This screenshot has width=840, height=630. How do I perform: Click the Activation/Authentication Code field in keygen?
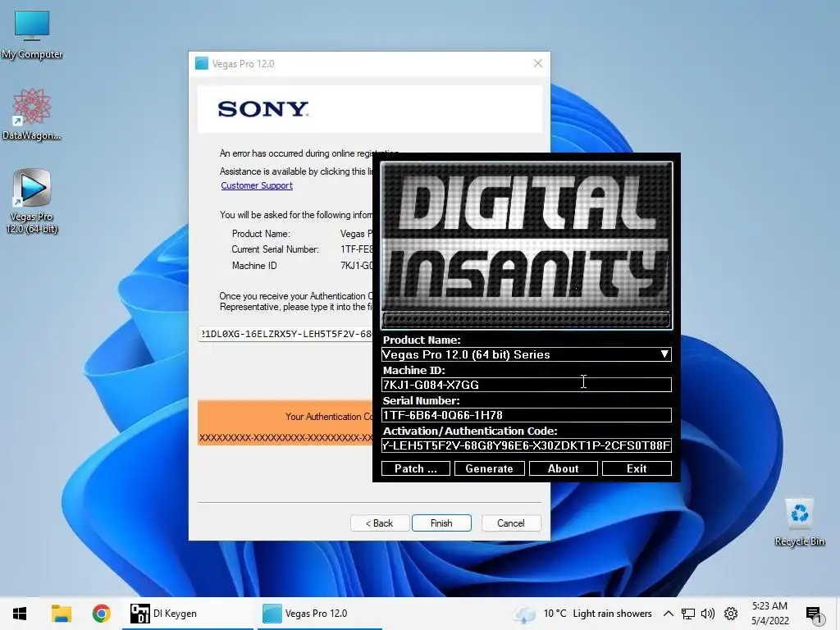526,445
